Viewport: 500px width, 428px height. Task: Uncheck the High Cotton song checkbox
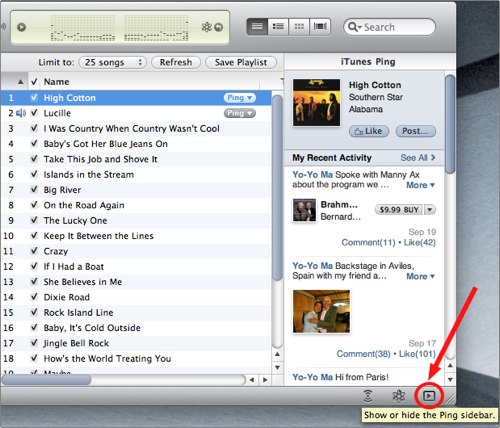[34, 97]
